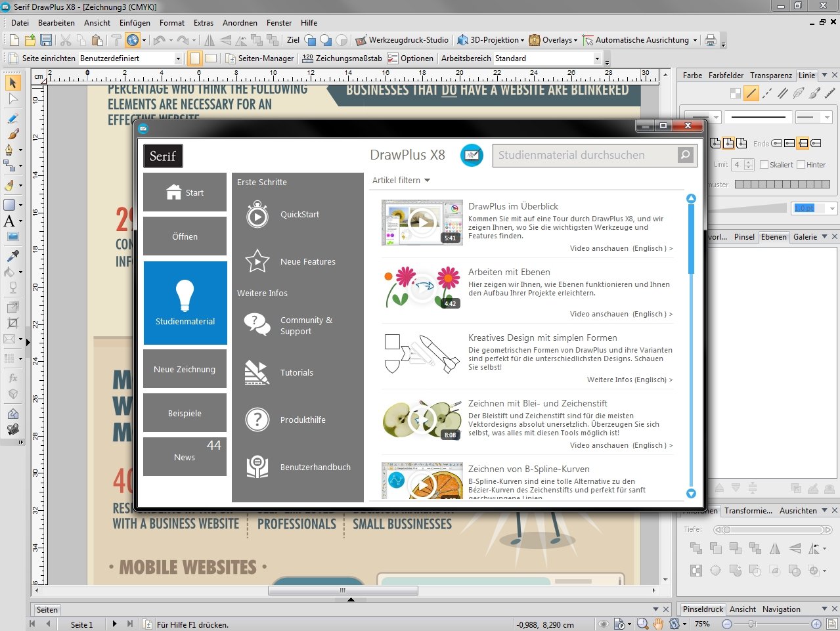This screenshot has height=631, width=840.
Task: Expand the Overlays dropdown
Action: [x=575, y=40]
